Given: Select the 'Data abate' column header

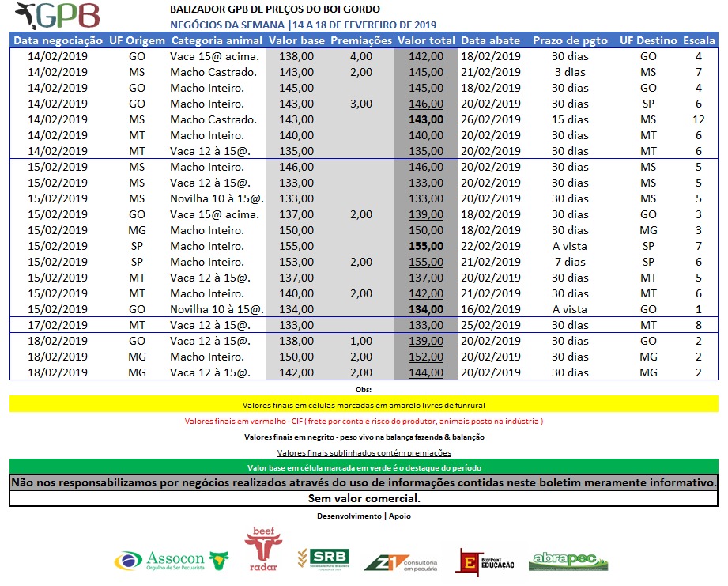Looking at the screenshot, I should (x=490, y=40).
